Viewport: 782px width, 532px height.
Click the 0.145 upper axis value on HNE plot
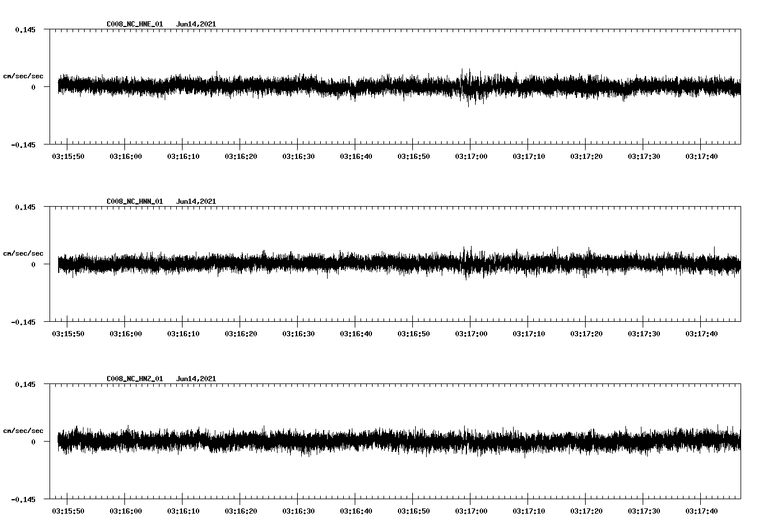click(25, 29)
